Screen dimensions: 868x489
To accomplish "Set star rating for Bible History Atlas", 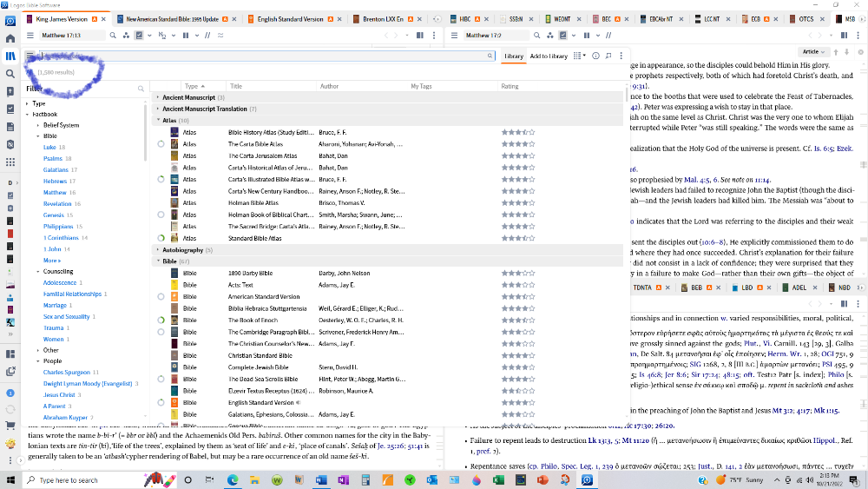I will pyautogui.click(x=518, y=132).
